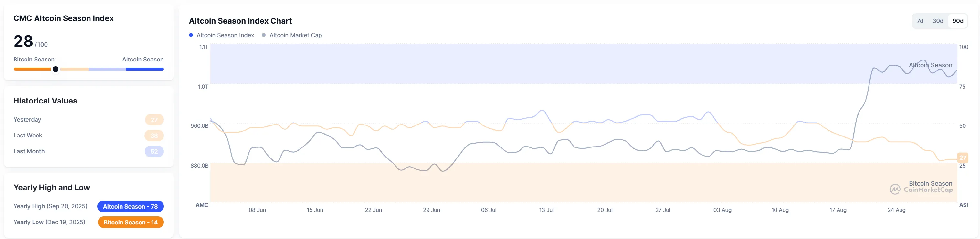Click the Last Month value badge 52

click(154, 151)
